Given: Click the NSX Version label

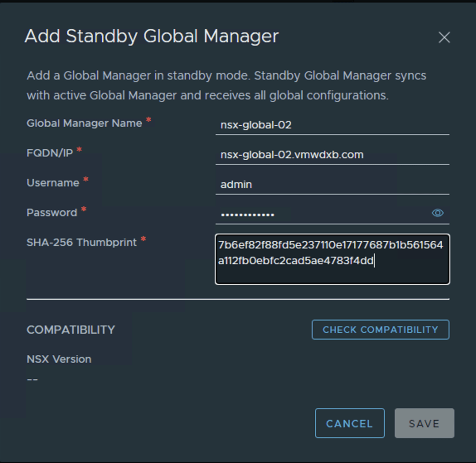Looking at the screenshot, I should click(x=59, y=359).
